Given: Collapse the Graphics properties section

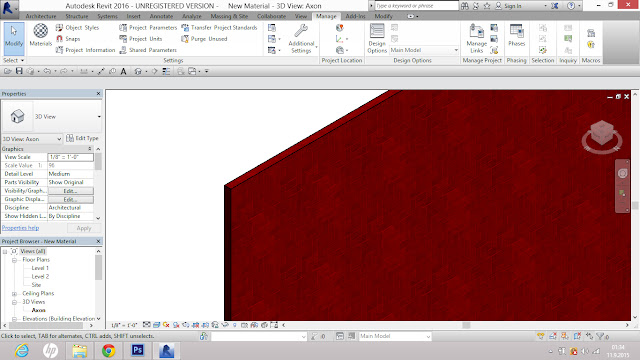Looking at the screenshot, I should (89, 149).
